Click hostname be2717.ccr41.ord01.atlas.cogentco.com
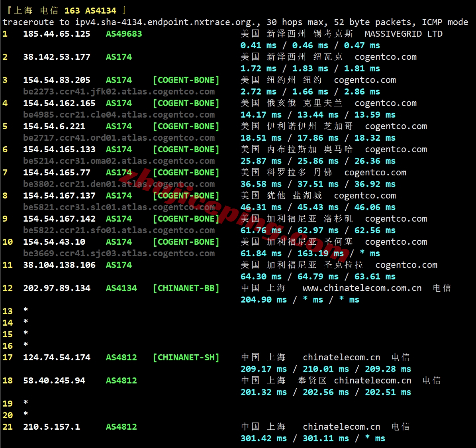Screen dimensions: 476x448 (119, 138)
